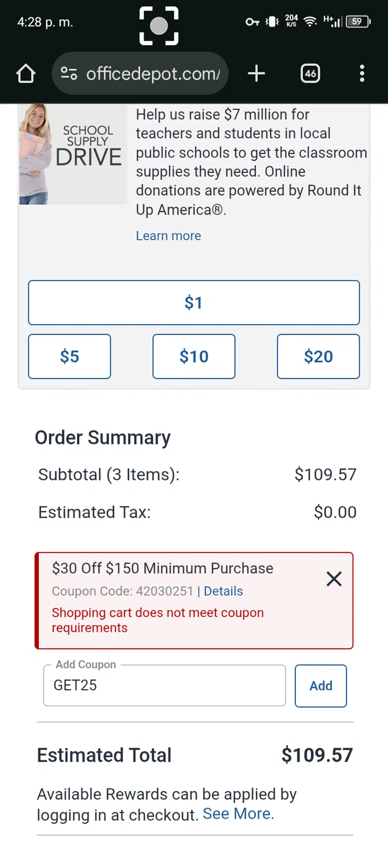Select the $1 donation amount
This screenshot has width=388, height=868.
click(x=193, y=303)
